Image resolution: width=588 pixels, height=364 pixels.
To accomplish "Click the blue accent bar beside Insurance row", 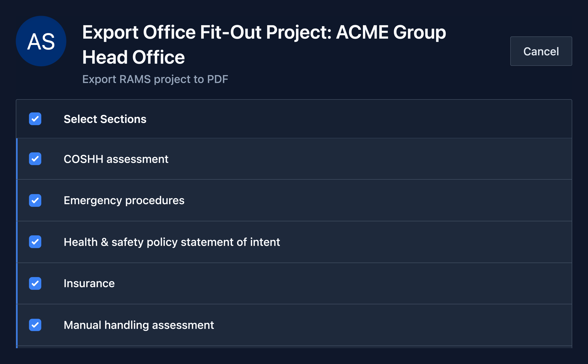I will pos(17,283).
